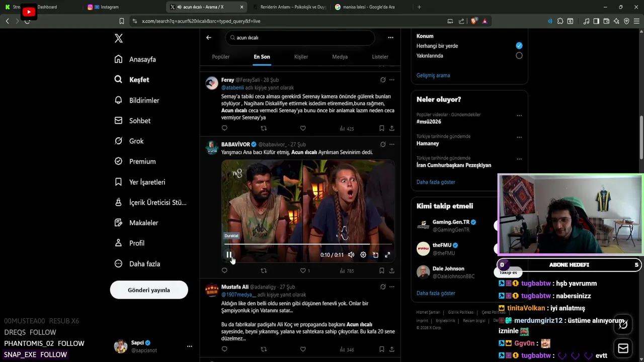
Task: Open the Premium page
Action: point(135,161)
